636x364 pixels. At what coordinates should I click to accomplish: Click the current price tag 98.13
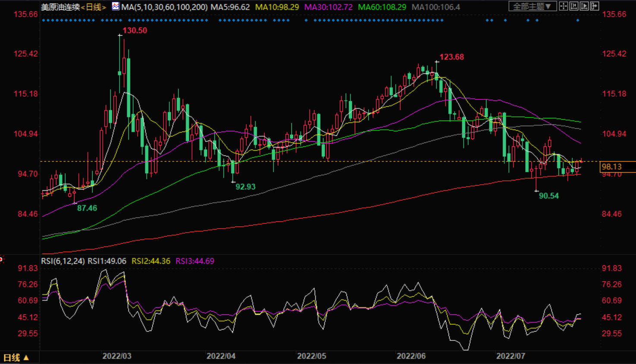point(612,167)
